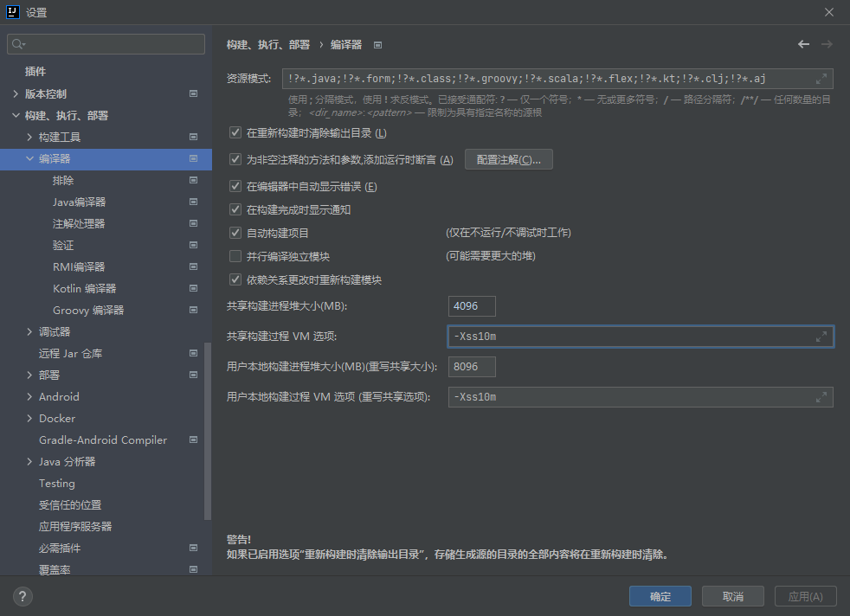The image size is (850, 616).
Task: Click the project-level icon next to 版本控制
Action: click(194, 93)
